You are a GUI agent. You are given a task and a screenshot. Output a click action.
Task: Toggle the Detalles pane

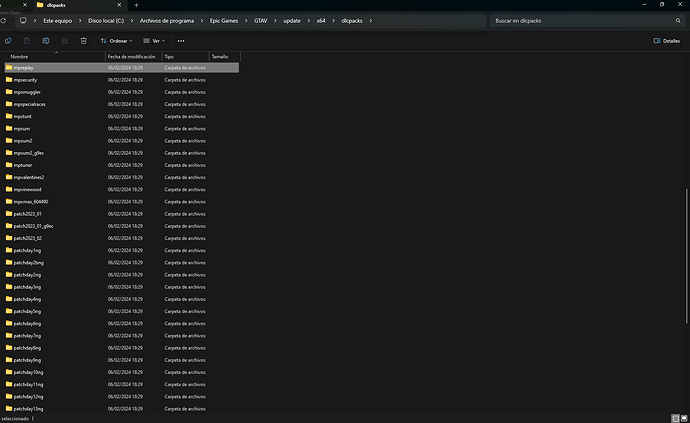pos(666,41)
